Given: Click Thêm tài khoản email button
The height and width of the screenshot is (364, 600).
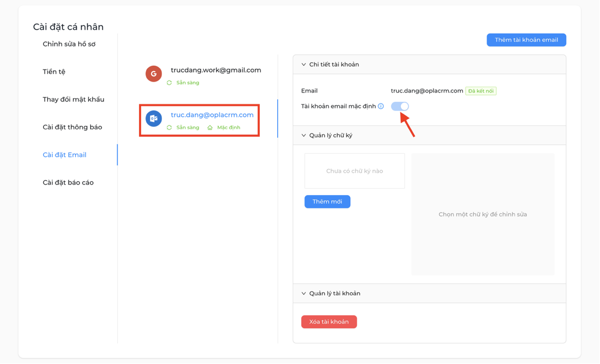Looking at the screenshot, I should tap(526, 40).
